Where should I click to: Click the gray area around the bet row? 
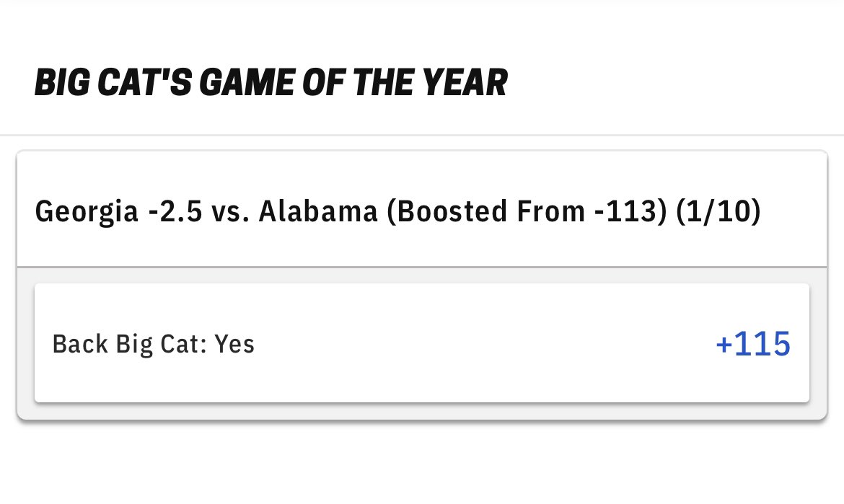pos(422,275)
